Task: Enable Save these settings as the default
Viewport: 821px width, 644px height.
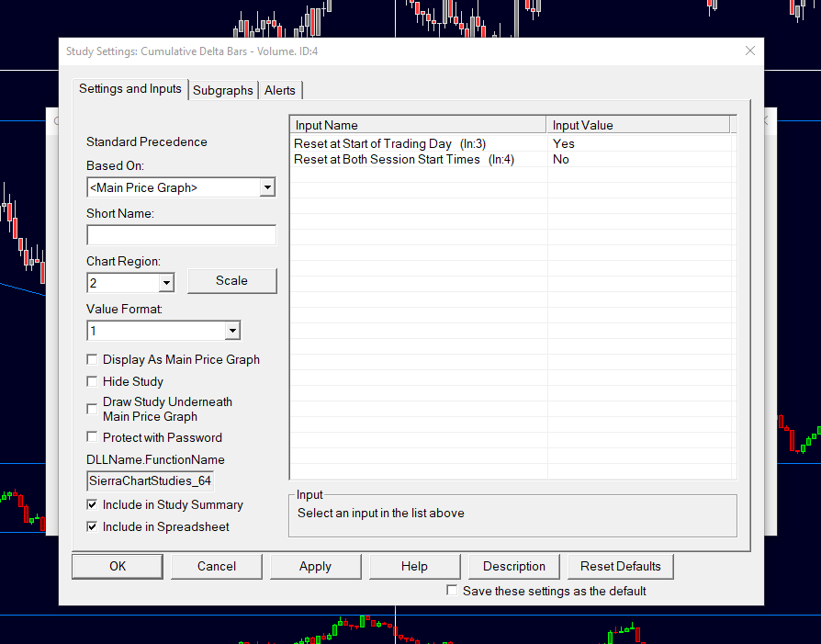Action: tap(452, 591)
